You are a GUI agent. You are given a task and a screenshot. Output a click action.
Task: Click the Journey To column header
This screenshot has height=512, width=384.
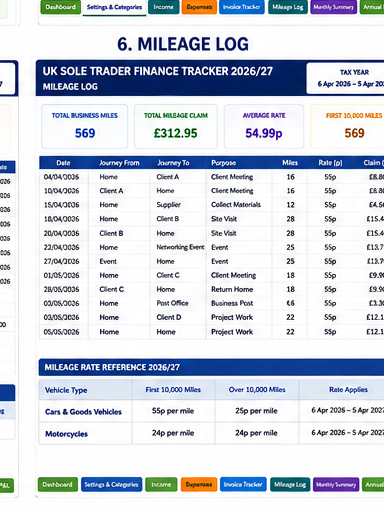click(x=173, y=163)
